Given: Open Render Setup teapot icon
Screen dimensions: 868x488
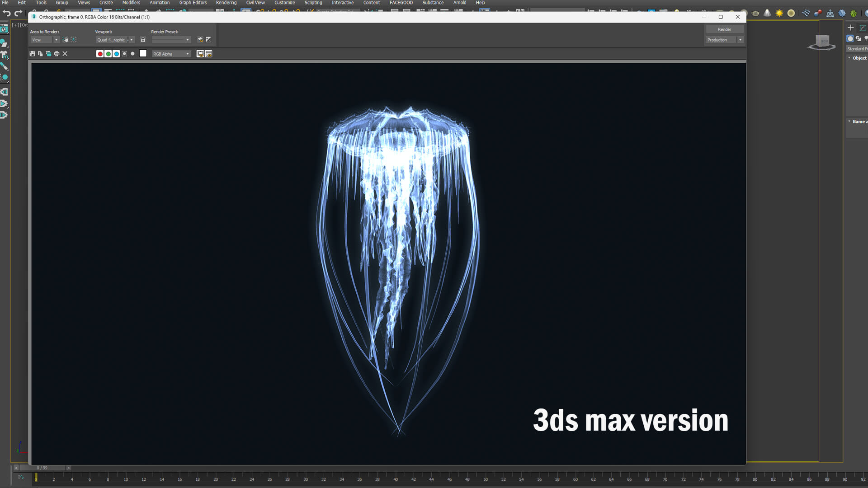Looking at the screenshot, I should tap(200, 40).
